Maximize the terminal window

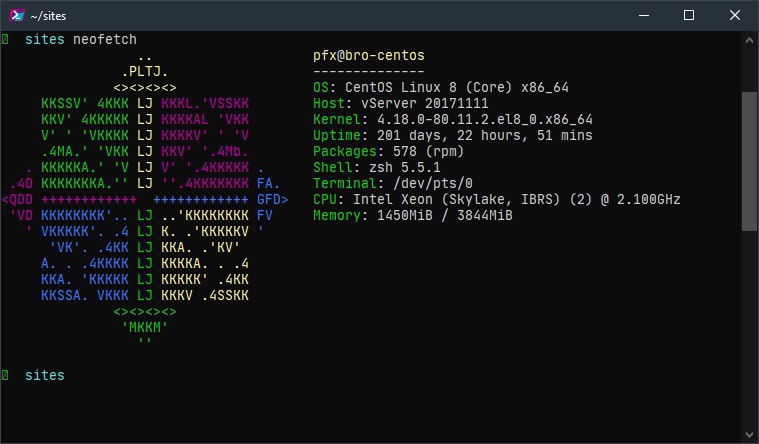pos(689,15)
